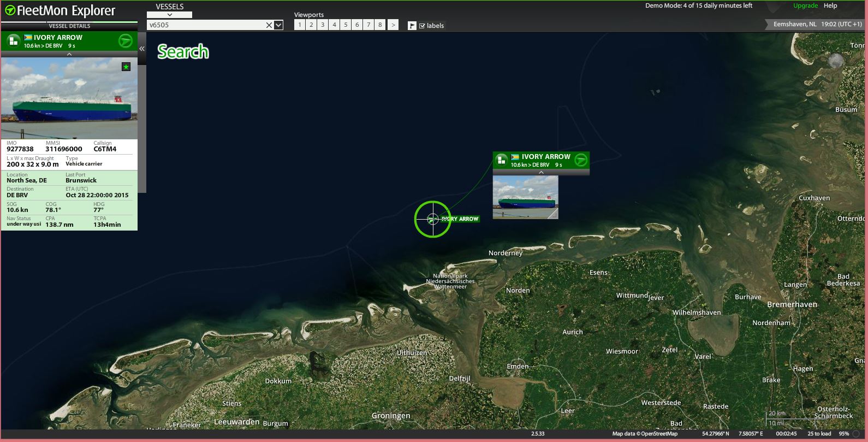Click the Upgrade link
Viewport: 868px width, 442px height.
click(x=805, y=5)
